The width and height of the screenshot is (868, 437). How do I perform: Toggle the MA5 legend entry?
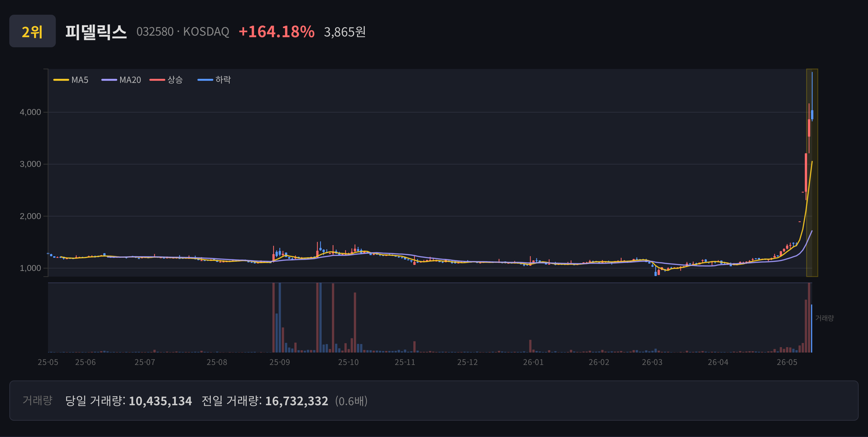point(71,80)
